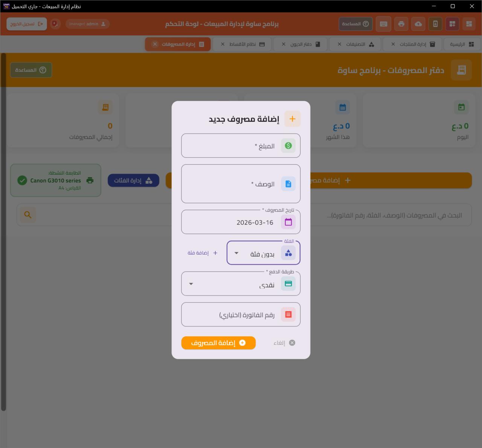Cancel the dialog with إلغاء
The image size is (482, 448).
284,343
